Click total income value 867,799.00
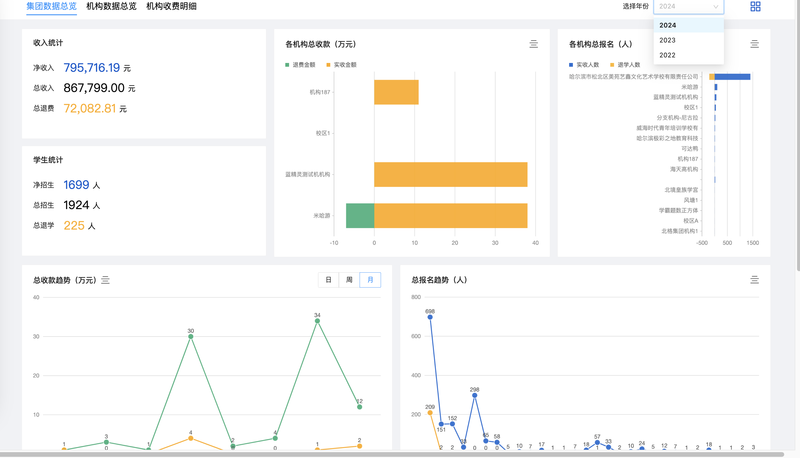 coord(94,88)
